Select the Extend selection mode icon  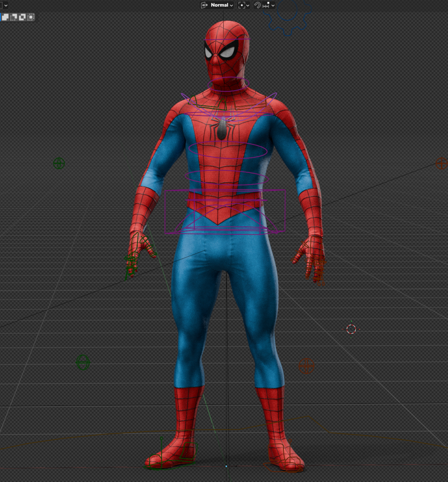click(5, 17)
